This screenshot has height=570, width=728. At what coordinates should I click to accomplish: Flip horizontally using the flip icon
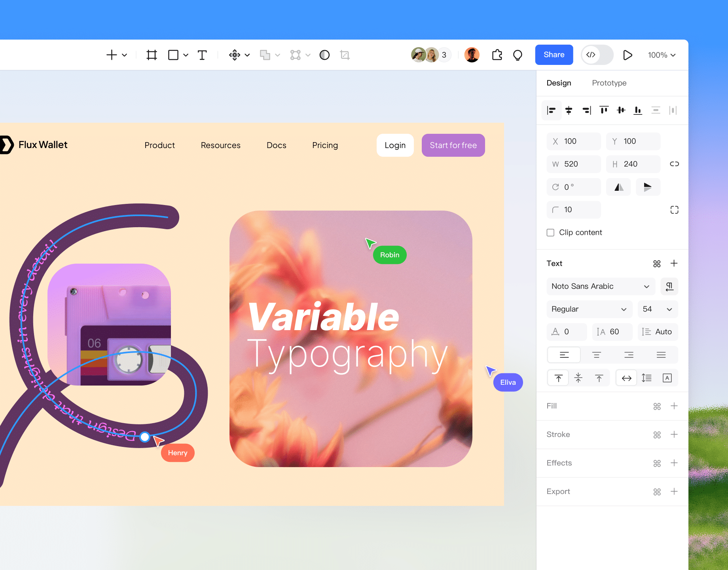tap(619, 187)
